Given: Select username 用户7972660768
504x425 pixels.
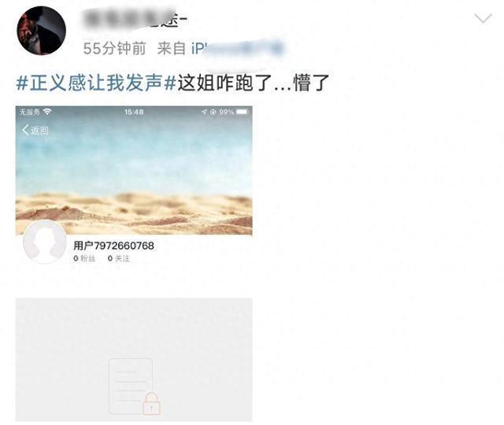Looking at the screenshot, I should [x=113, y=246].
